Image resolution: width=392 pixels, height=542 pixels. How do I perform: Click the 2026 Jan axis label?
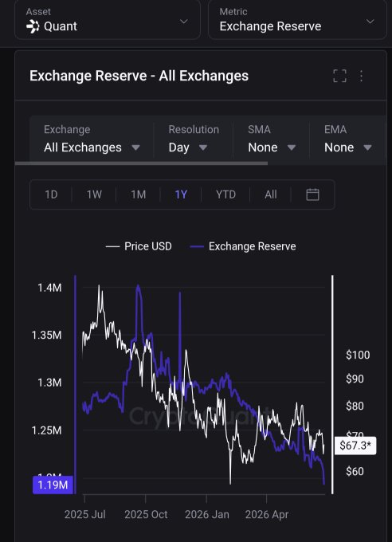pos(206,515)
